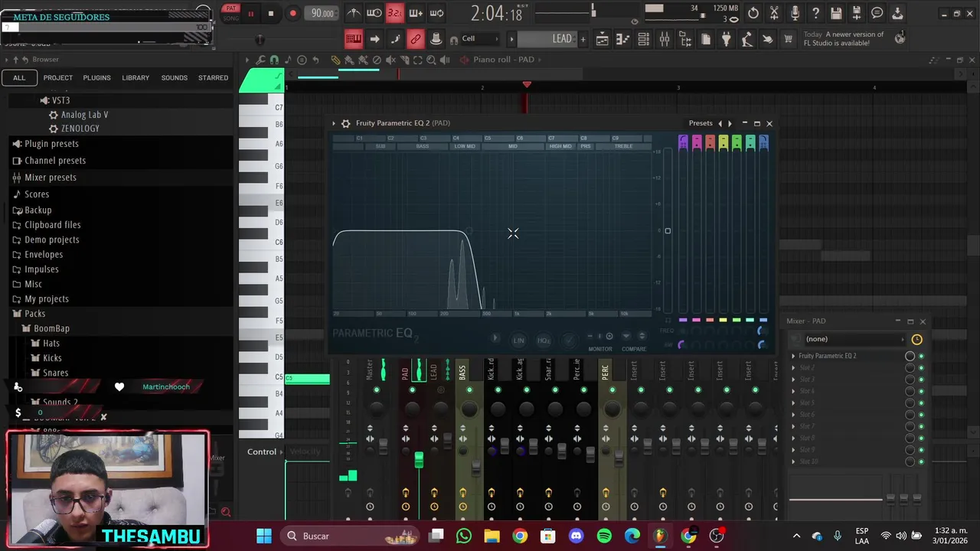
Task: Open Spotify from the Windows taskbar
Action: coord(604,536)
